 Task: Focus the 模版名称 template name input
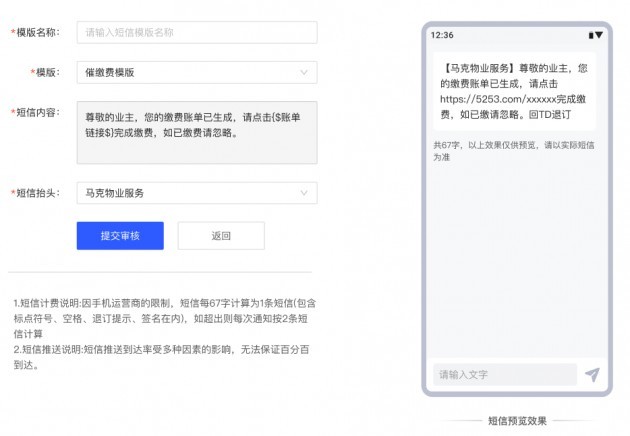[196, 33]
